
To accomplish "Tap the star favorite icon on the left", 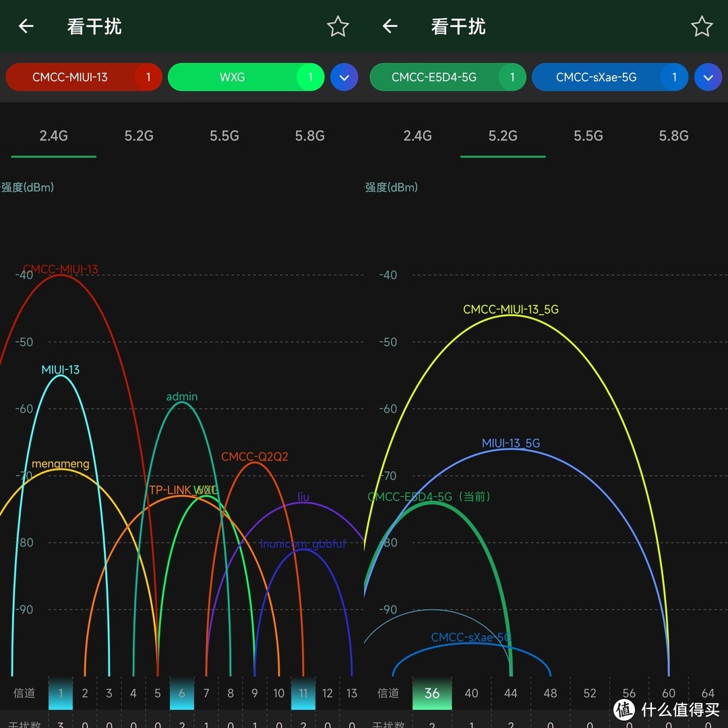I will pos(338,26).
